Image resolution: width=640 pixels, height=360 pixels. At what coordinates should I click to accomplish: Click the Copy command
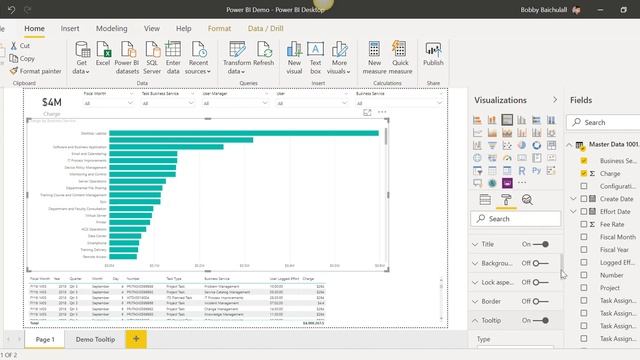(x=22, y=58)
